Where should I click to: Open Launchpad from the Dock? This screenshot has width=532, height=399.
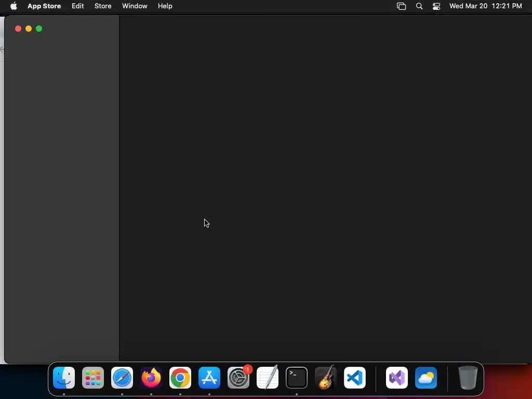click(x=93, y=378)
